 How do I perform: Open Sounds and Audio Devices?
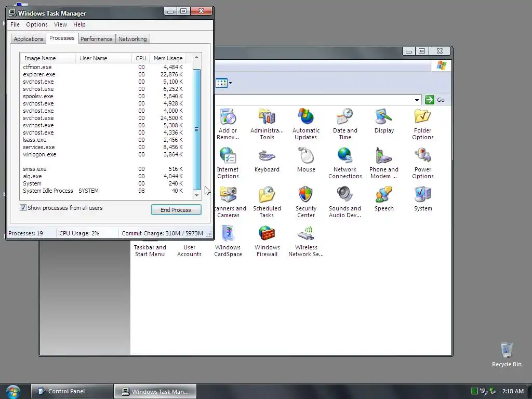coord(345,202)
